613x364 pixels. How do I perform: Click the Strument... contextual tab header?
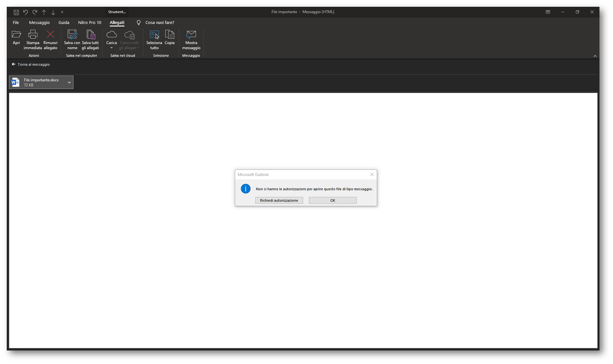point(117,12)
